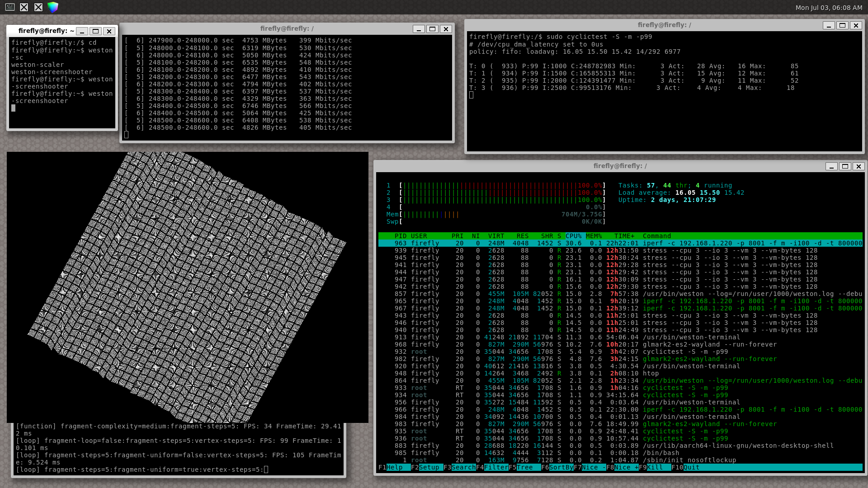Click the iperf window title firefly@firefly: /

(x=287, y=28)
